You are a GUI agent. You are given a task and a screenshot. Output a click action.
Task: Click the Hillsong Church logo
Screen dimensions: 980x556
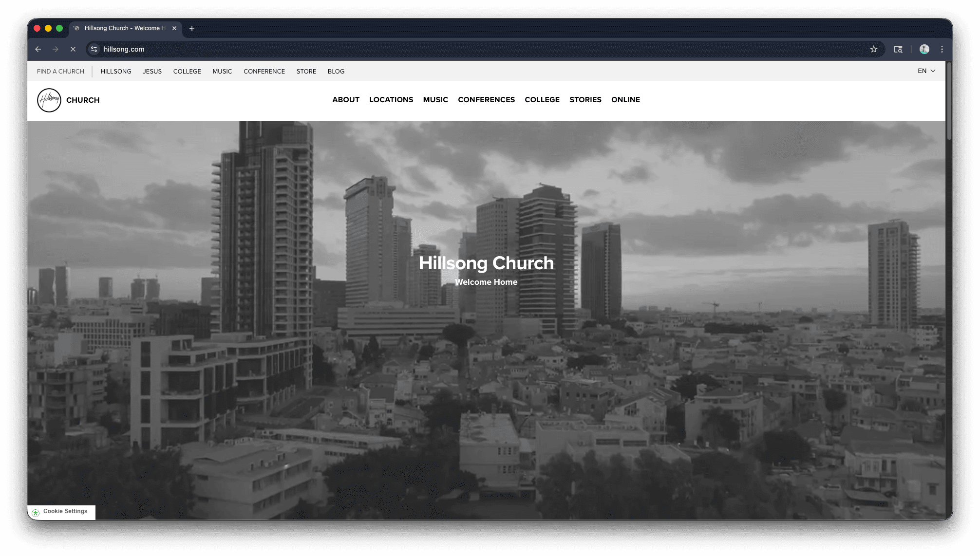(49, 100)
